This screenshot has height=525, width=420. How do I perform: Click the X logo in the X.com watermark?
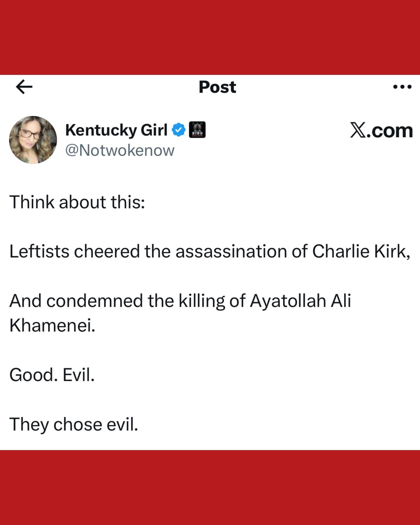(x=359, y=130)
